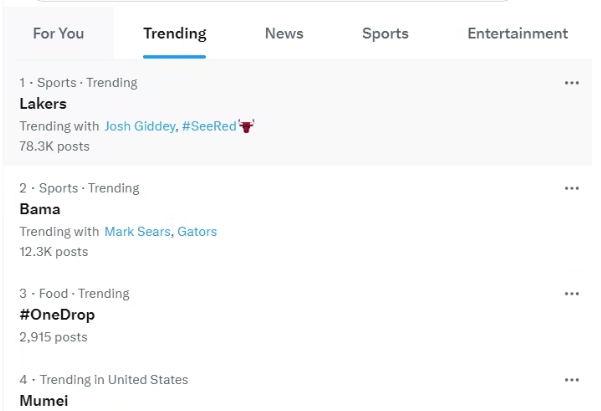Open the Josh Giddey link

tap(140, 126)
